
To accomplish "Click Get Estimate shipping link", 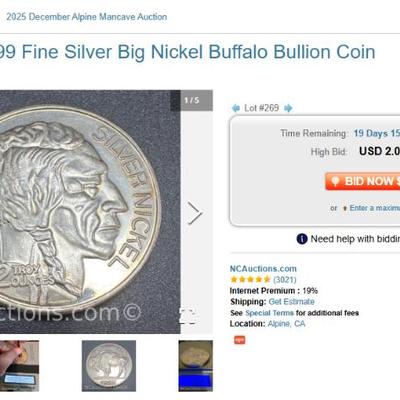I will (x=291, y=302).
